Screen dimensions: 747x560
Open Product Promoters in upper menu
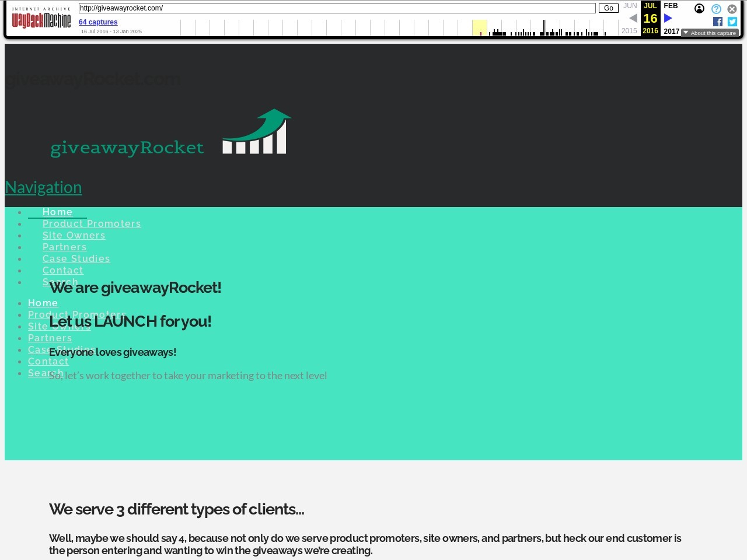click(x=92, y=224)
